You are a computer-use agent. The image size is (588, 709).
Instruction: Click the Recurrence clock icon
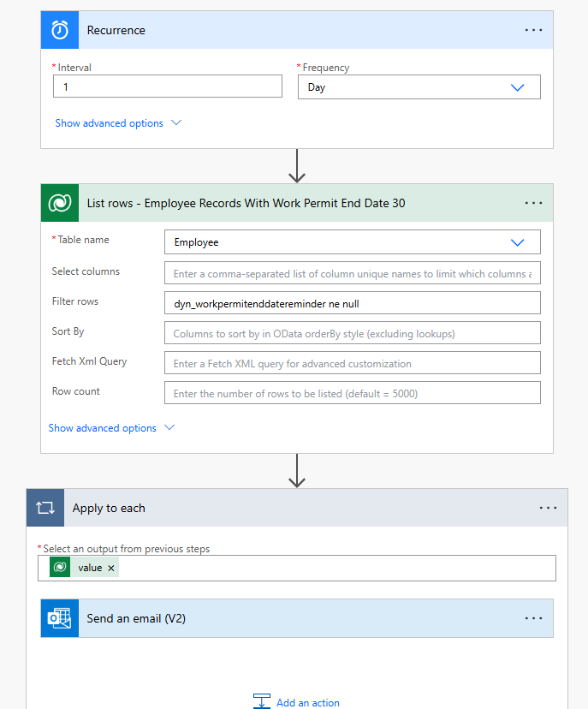[59, 29]
